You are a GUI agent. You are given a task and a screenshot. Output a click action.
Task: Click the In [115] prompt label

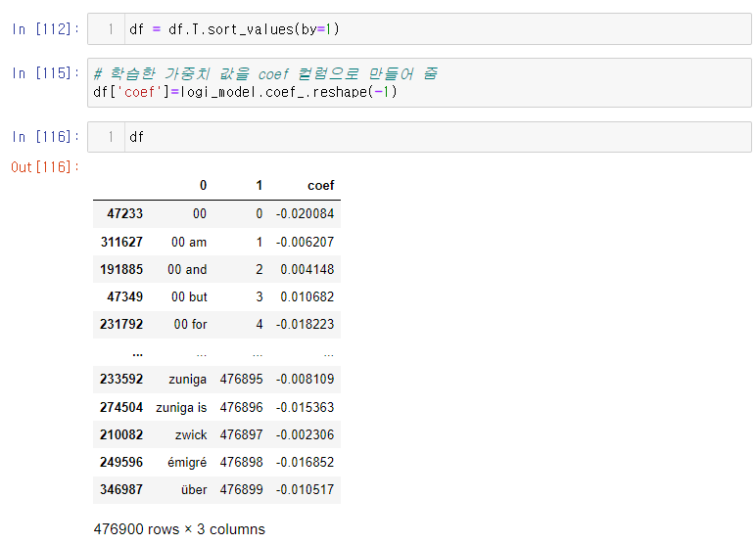[45, 73]
